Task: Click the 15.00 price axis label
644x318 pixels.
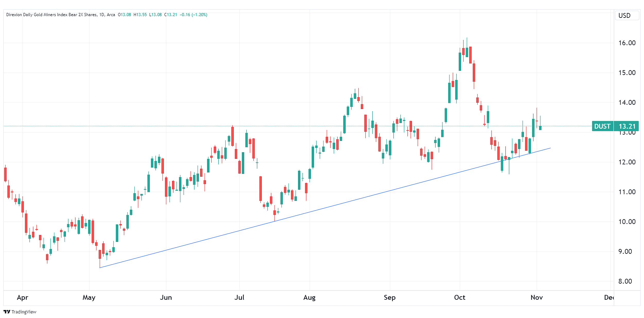Action: pyautogui.click(x=627, y=73)
